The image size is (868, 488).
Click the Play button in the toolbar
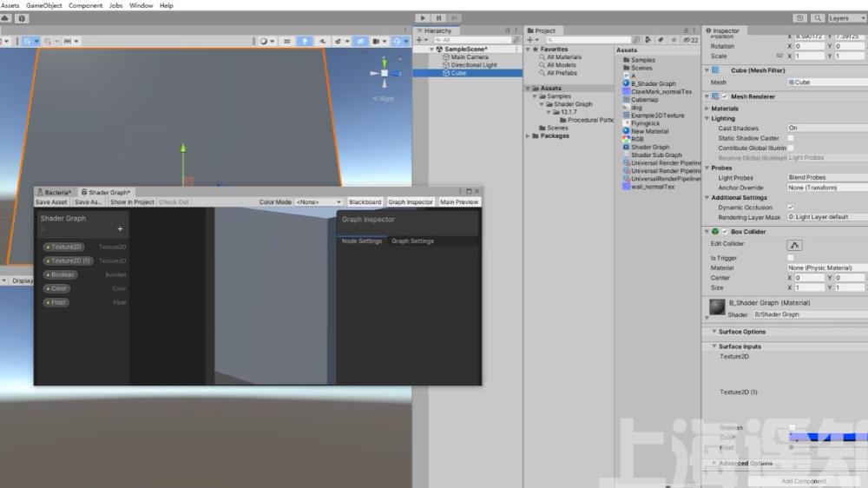[x=423, y=18]
